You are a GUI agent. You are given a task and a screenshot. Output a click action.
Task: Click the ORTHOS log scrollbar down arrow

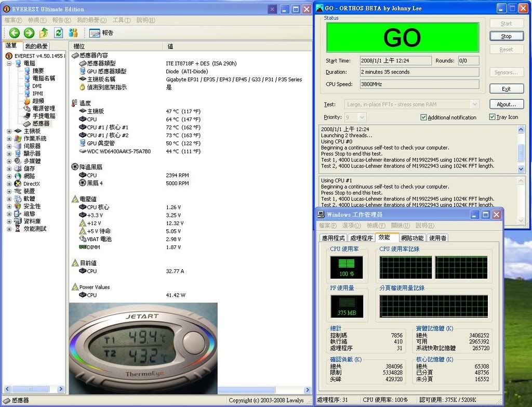[x=521, y=168]
